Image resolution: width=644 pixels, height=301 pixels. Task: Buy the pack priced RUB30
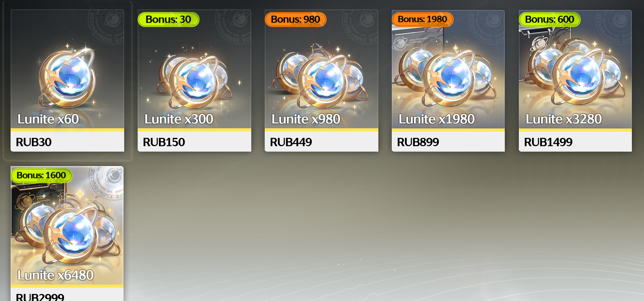point(67,142)
